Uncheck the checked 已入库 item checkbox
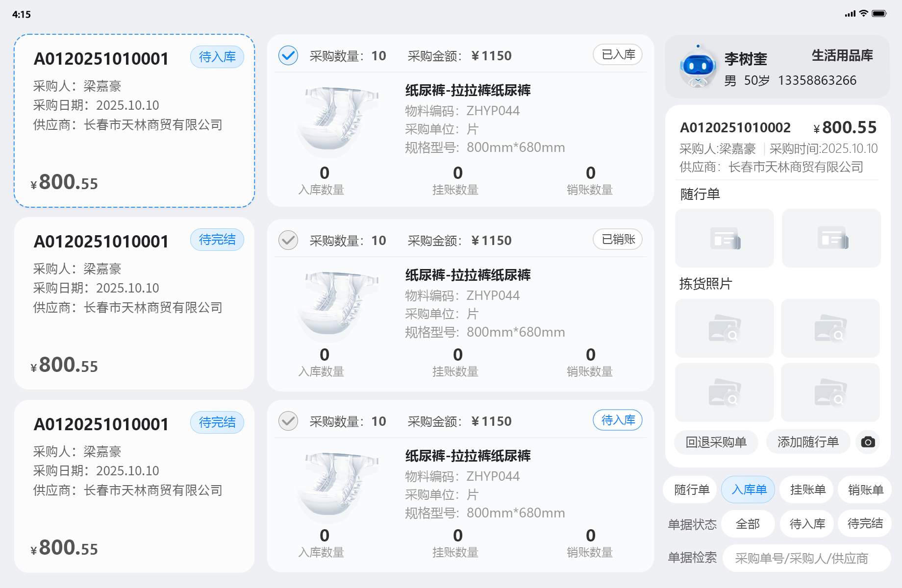The height and width of the screenshot is (588, 902). (x=288, y=55)
